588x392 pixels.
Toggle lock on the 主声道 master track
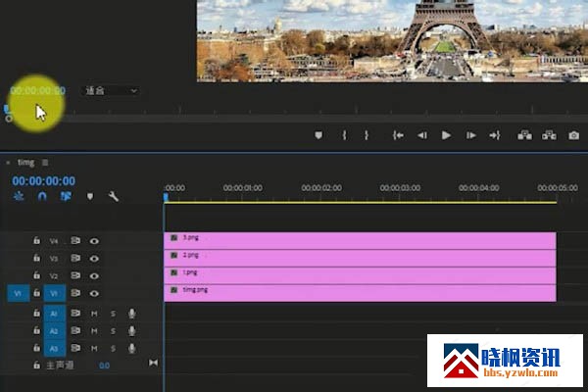click(36, 365)
